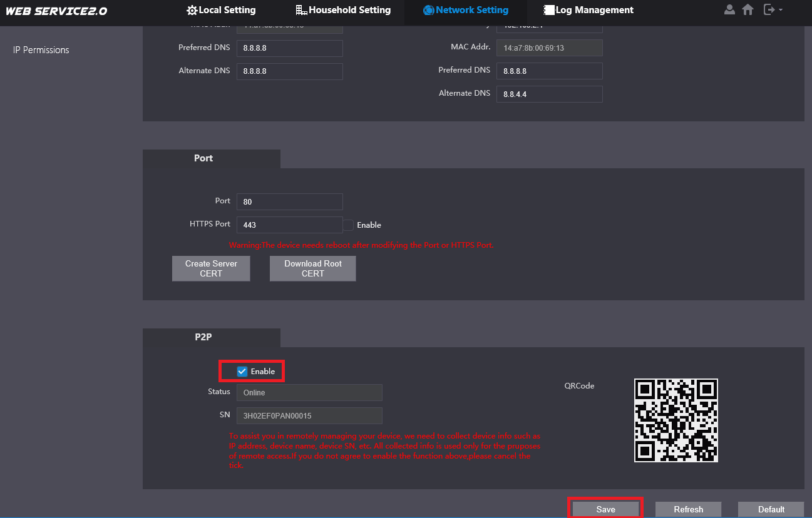Click the Local Setting gear icon
Screen dimensions: 812x518
[192, 10]
